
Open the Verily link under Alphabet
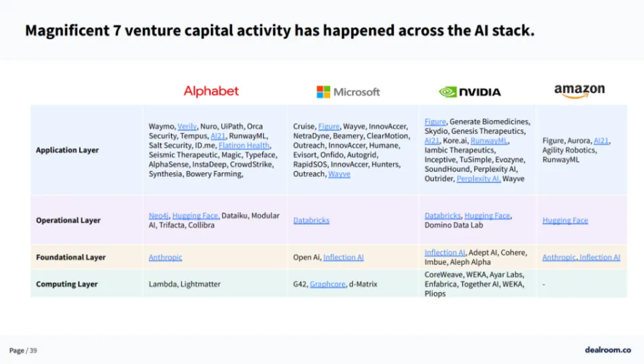click(x=187, y=127)
